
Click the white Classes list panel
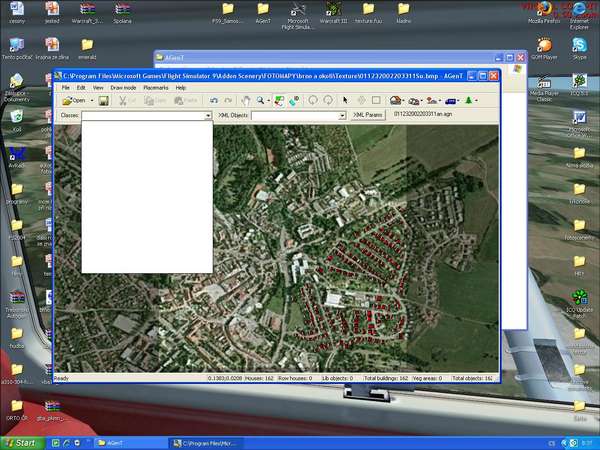tap(147, 197)
